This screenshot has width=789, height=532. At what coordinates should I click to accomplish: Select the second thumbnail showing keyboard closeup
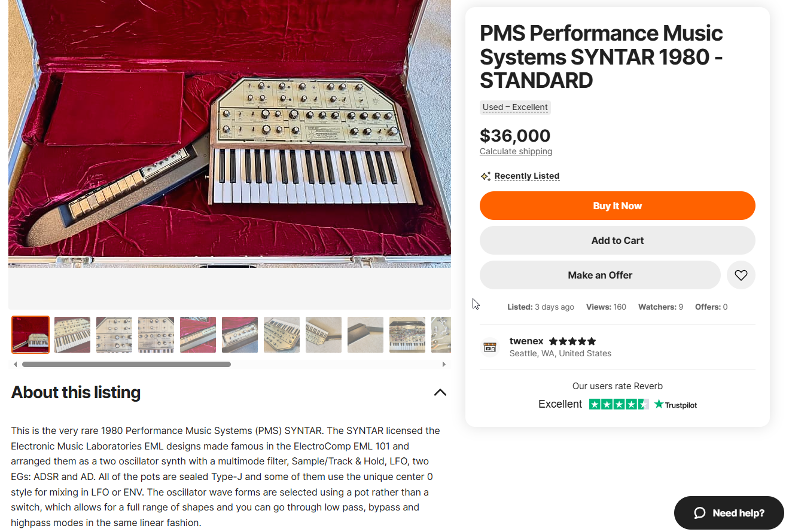click(x=72, y=335)
